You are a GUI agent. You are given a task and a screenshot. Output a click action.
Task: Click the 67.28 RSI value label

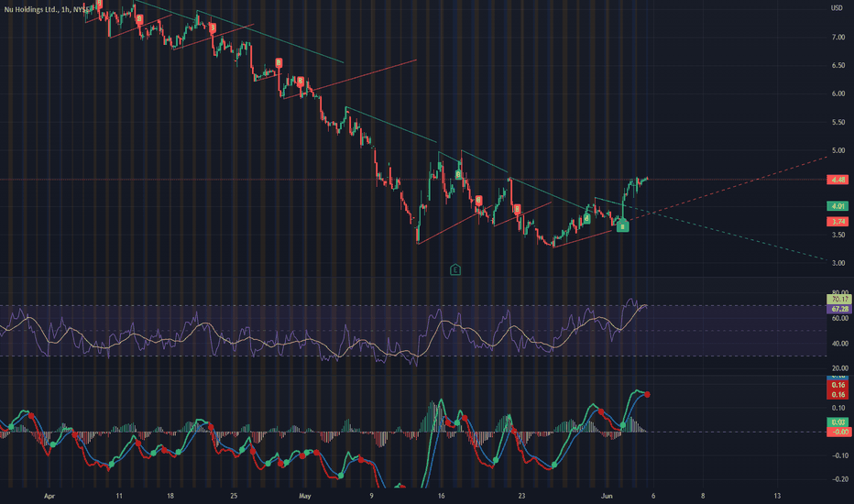coord(838,309)
